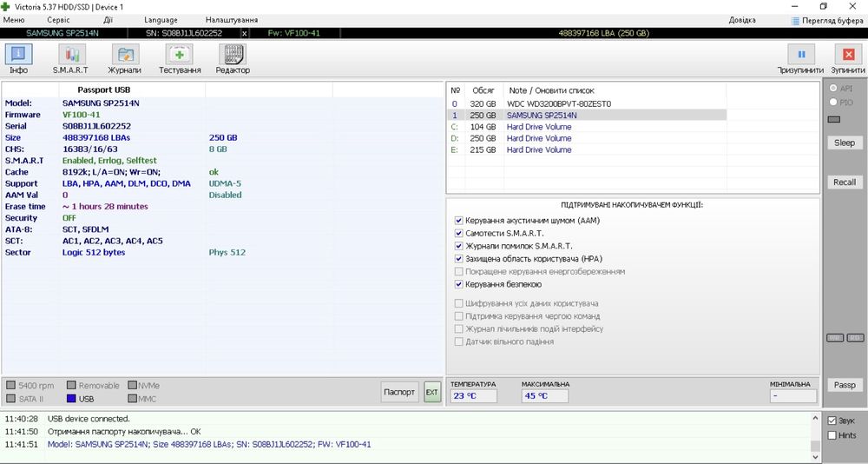Click the Serial S08BJ1JL602252 value
868x464 pixels.
[97, 126]
